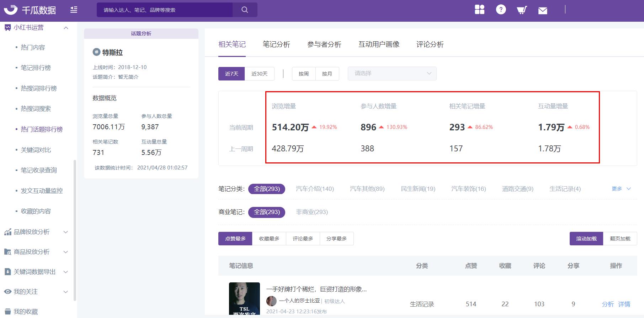This screenshot has height=318, width=644.
Task: Sort notes by 评论最多
Action: [x=303, y=239]
